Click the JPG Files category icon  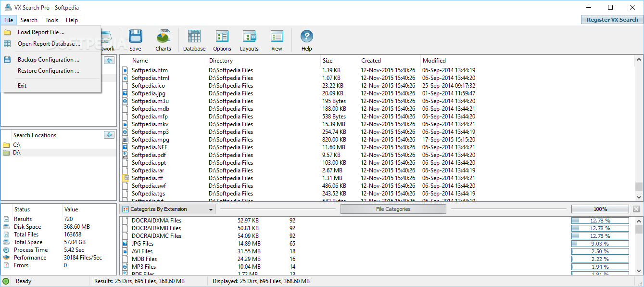click(125, 244)
